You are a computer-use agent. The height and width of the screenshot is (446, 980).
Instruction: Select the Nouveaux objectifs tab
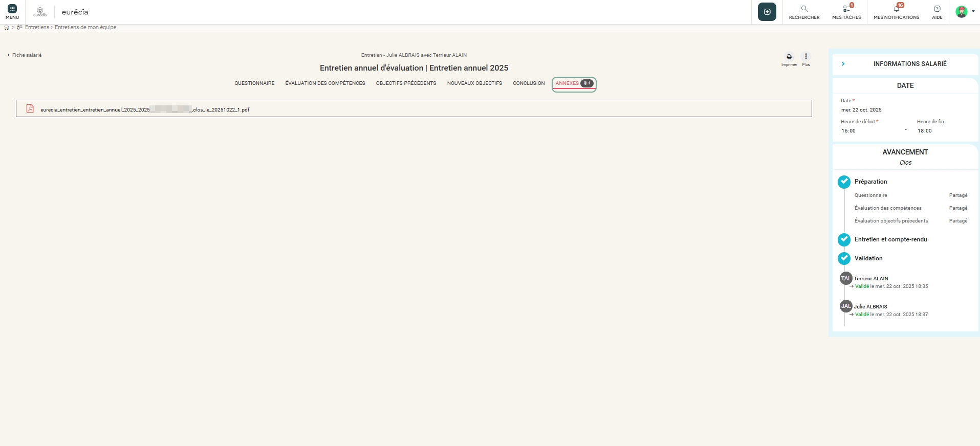pyautogui.click(x=474, y=83)
